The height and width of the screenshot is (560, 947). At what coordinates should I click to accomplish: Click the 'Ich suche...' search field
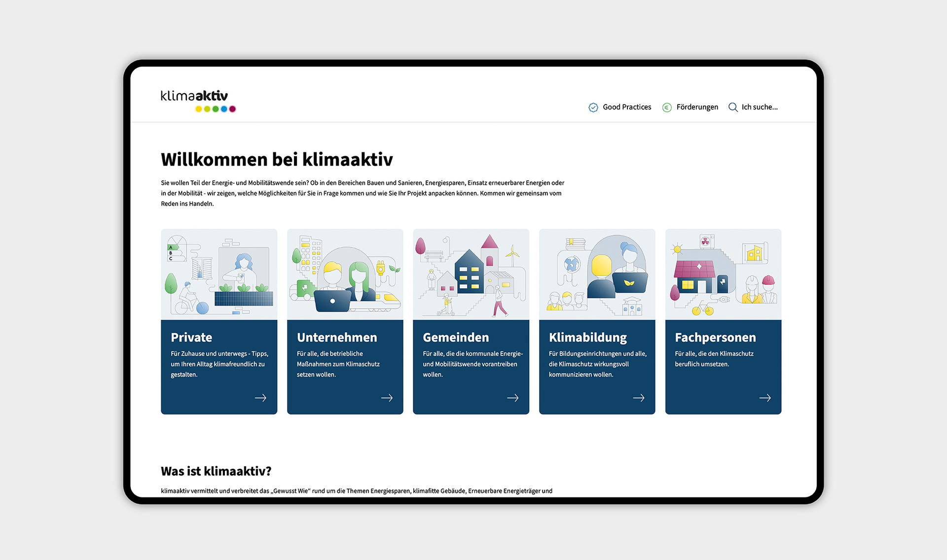coord(760,107)
